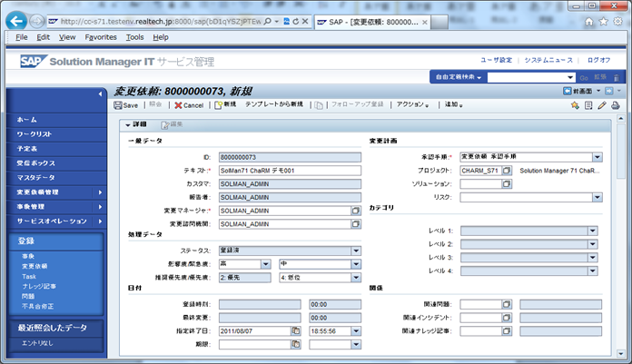Open the Favorites menu
632x364 pixels.
(x=101, y=37)
